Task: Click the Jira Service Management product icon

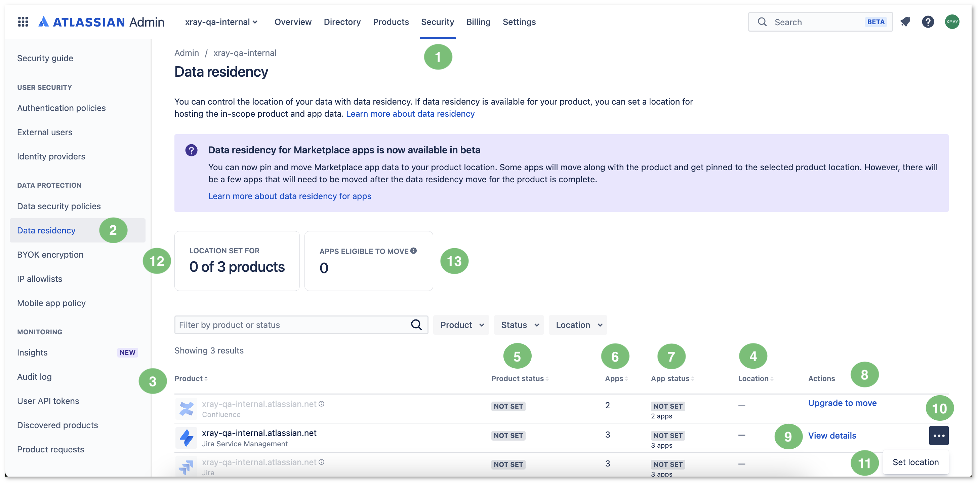Action: [x=187, y=438]
